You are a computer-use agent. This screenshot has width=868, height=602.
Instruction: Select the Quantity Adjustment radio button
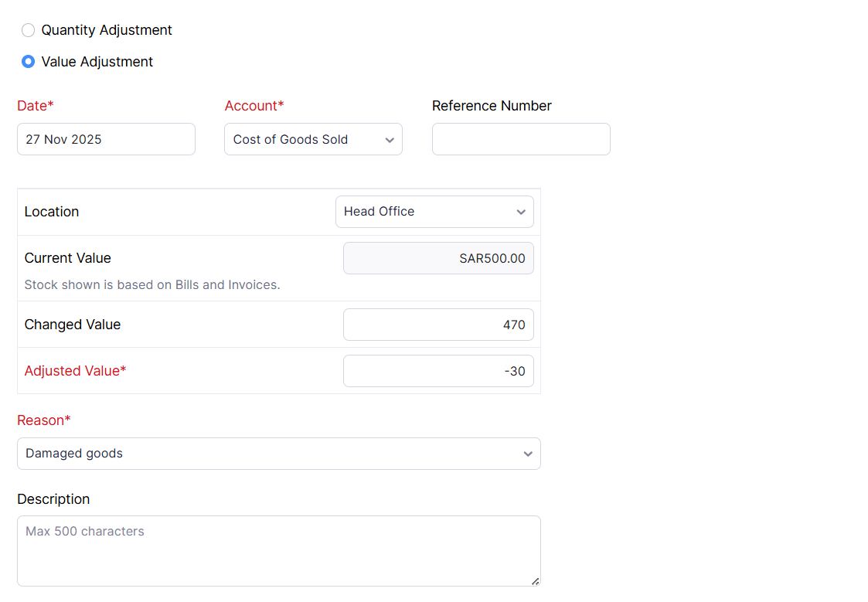[29, 30]
